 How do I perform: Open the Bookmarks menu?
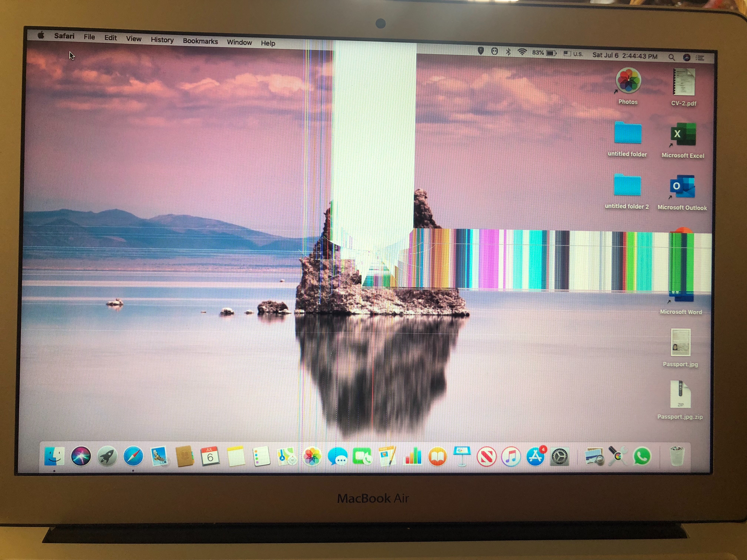click(x=200, y=41)
